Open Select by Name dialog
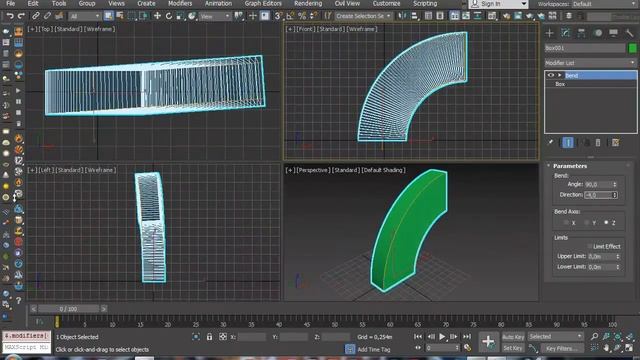640x360 pixels. click(x=120, y=16)
